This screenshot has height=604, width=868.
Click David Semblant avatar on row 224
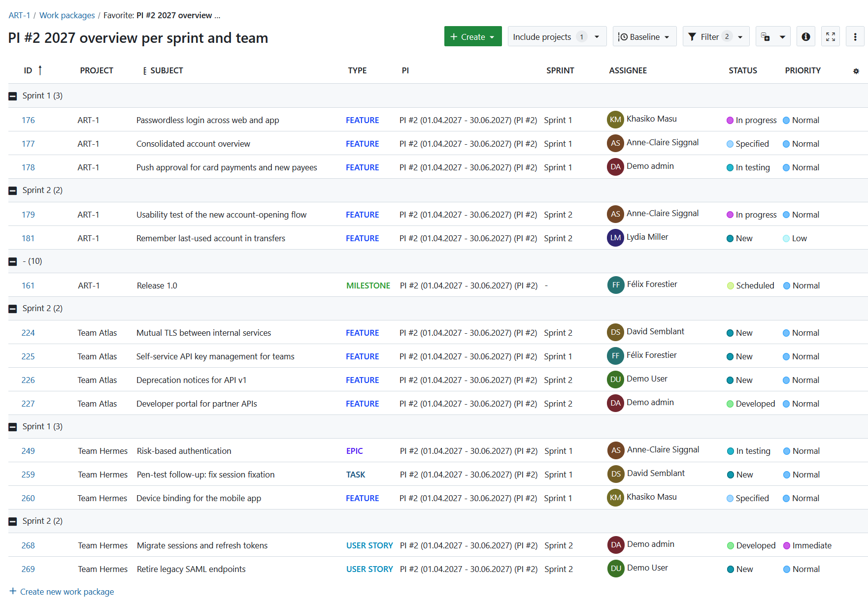pos(615,332)
